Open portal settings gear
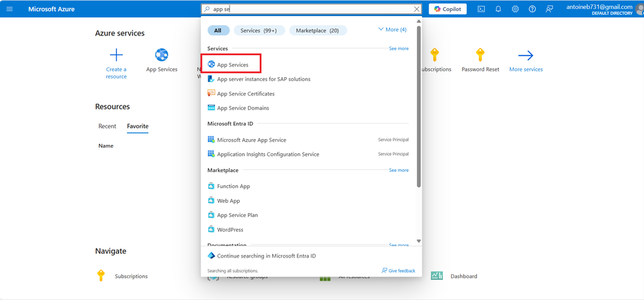Viewport: 644px width, 300px height. [x=515, y=9]
